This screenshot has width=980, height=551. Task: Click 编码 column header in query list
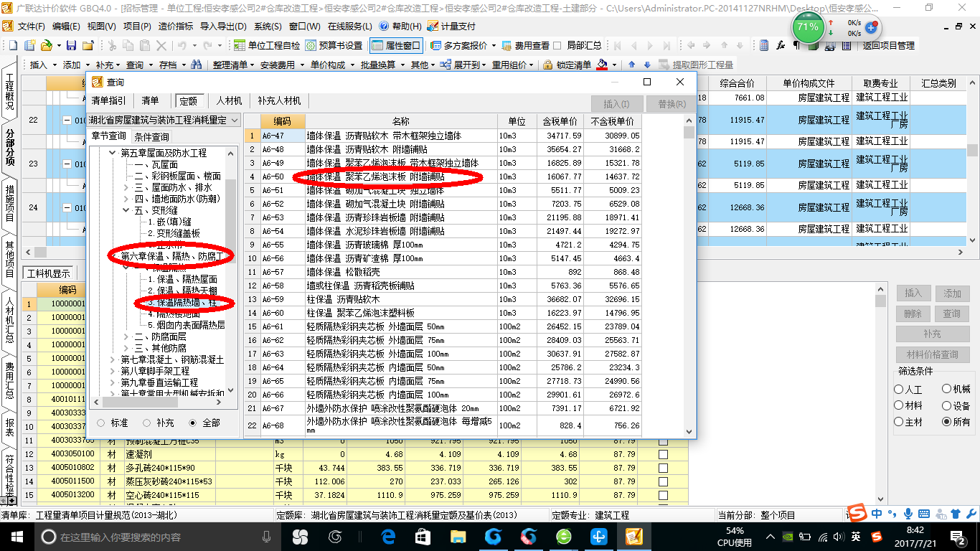[283, 121]
